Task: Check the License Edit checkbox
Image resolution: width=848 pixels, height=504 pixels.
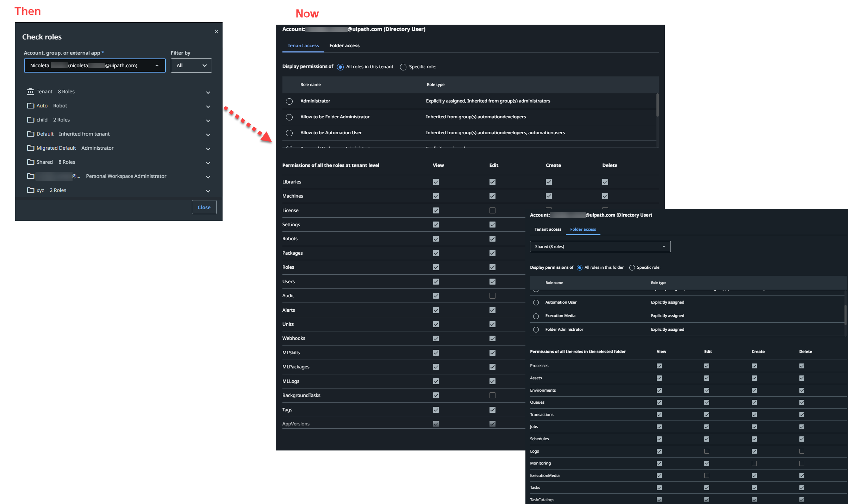Action: pyautogui.click(x=492, y=210)
